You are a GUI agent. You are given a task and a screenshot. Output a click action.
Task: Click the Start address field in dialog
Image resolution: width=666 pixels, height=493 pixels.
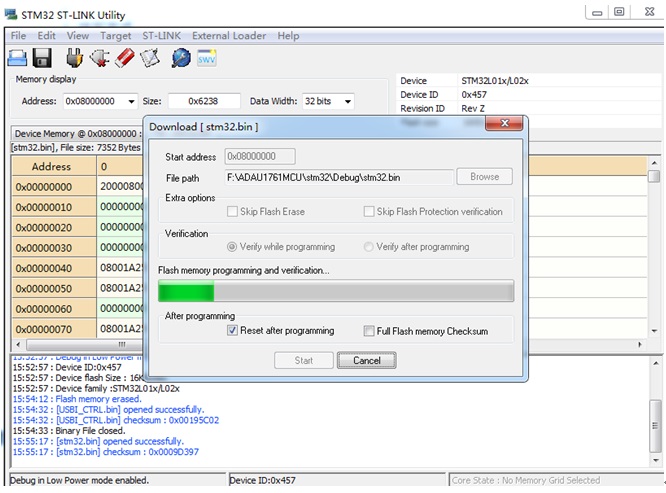(x=260, y=156)
